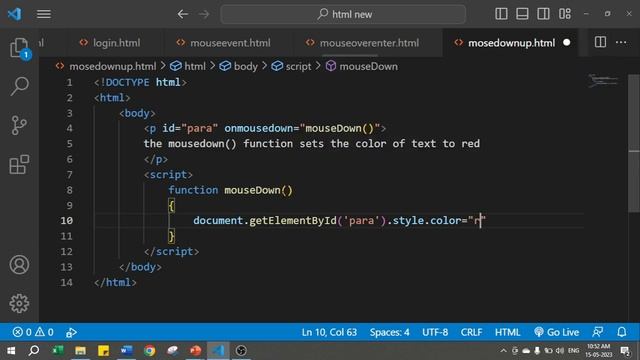Image resolution: width=640 pixels, height=360 pixels.
Task: Change indentation via Spaces: 4
Action: (389, 332)
